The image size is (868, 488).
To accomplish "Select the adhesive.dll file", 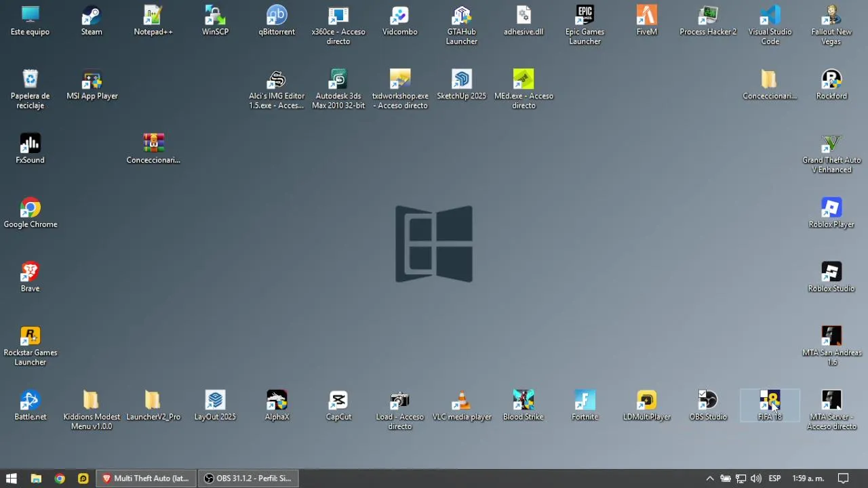I will click(524, 21).
